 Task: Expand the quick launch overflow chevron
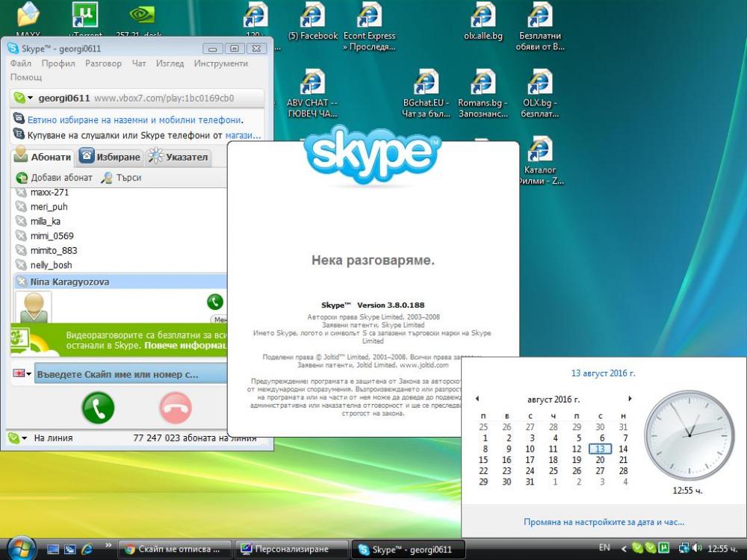click(108, 546)
